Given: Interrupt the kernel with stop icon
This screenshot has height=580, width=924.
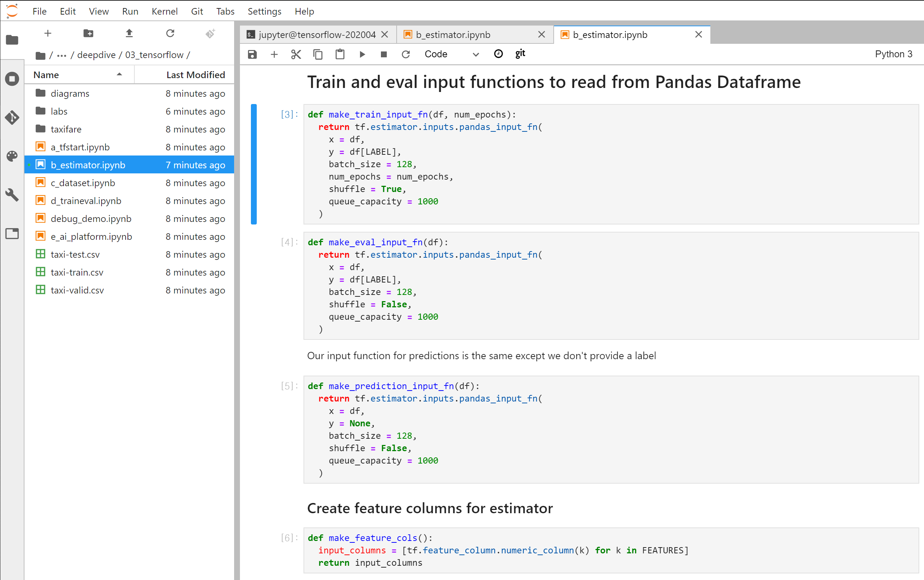Looking at the screenshot, I should [383, 54].
